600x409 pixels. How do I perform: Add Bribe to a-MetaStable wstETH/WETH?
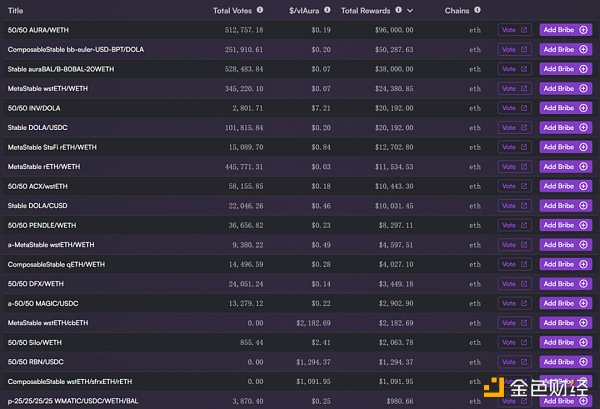point(566,244)
